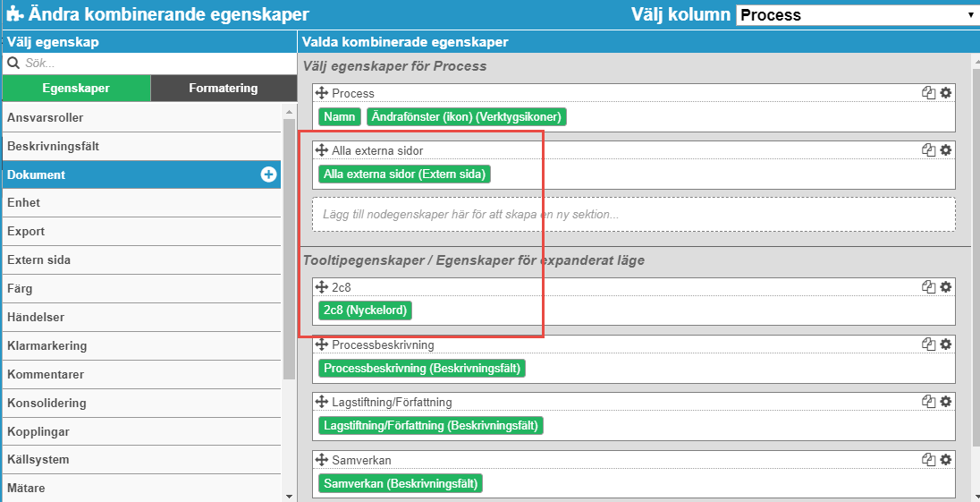Screen dimensions: 980x502
Task: Select the Egenskaper tab
Action: [76, 89]
